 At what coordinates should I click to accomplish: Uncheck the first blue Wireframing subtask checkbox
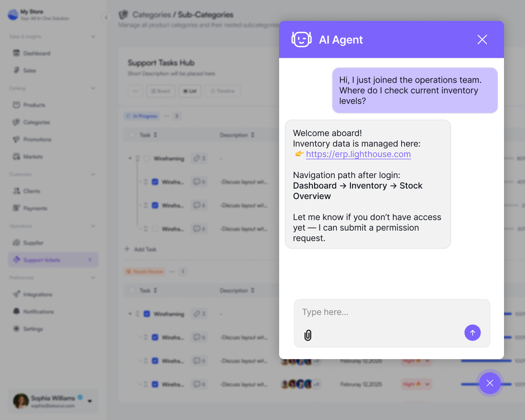154,182
